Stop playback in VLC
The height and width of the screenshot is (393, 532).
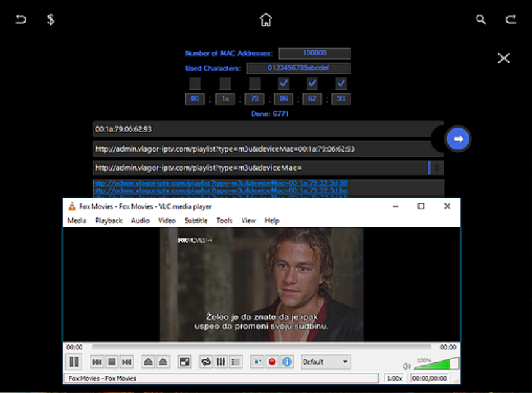coord(112,362)
